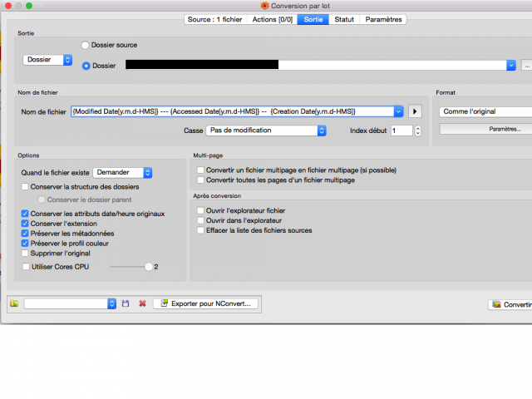Check Ouvrir l'explorateur fichier option
532x399 pixels.
click(200, 210)
